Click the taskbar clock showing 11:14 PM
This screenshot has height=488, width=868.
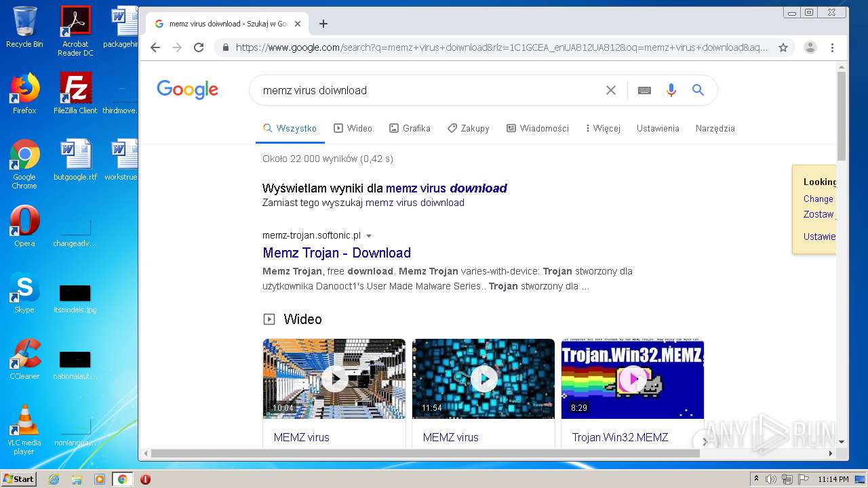[833, 479]
